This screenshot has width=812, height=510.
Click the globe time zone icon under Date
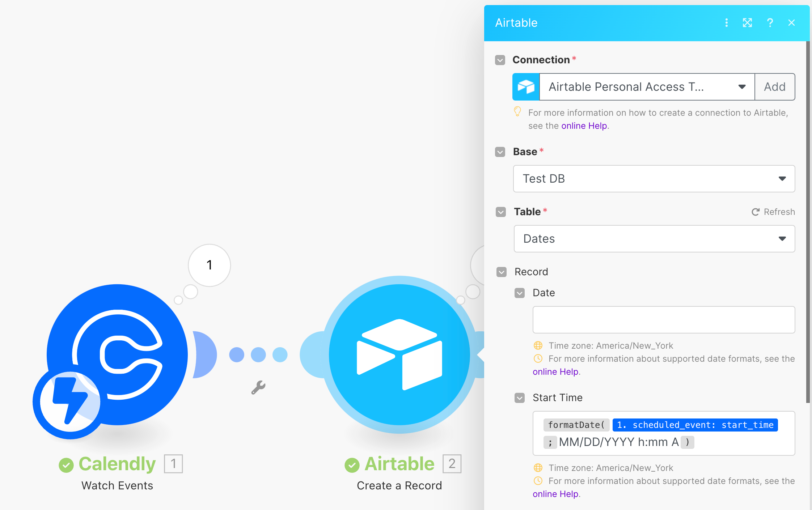[538, 345]
